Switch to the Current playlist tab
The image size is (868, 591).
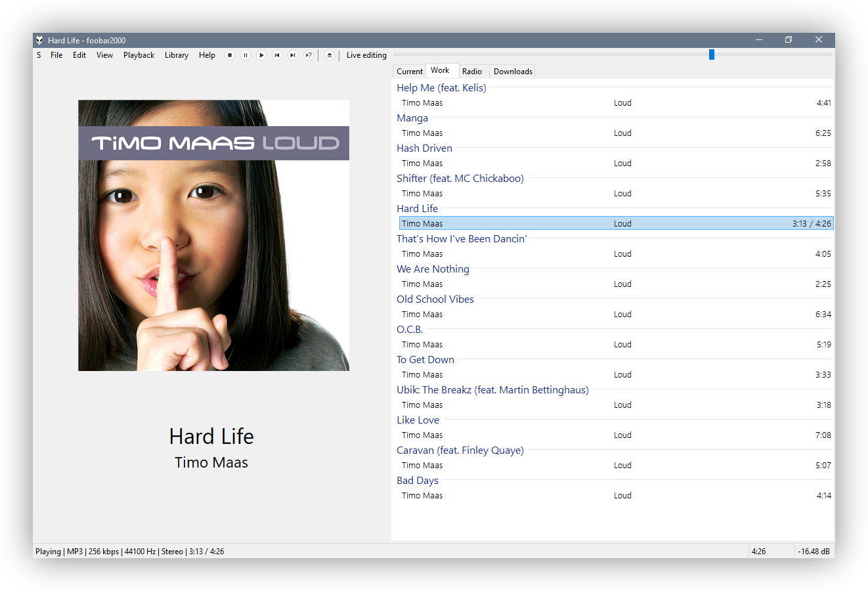(x=410, y=72)
